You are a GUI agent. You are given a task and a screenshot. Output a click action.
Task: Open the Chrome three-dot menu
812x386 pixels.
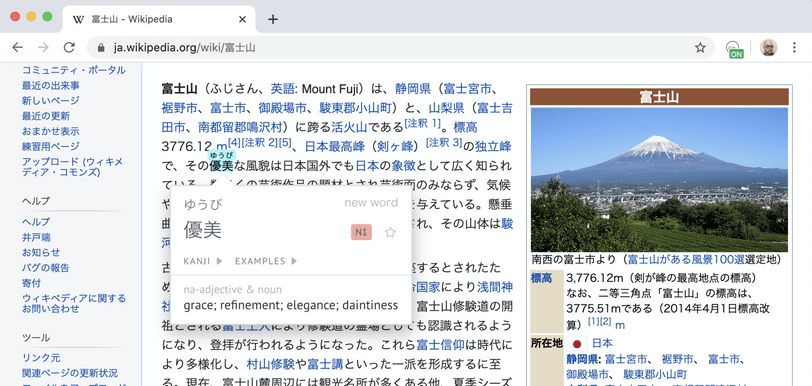(794, 48)
